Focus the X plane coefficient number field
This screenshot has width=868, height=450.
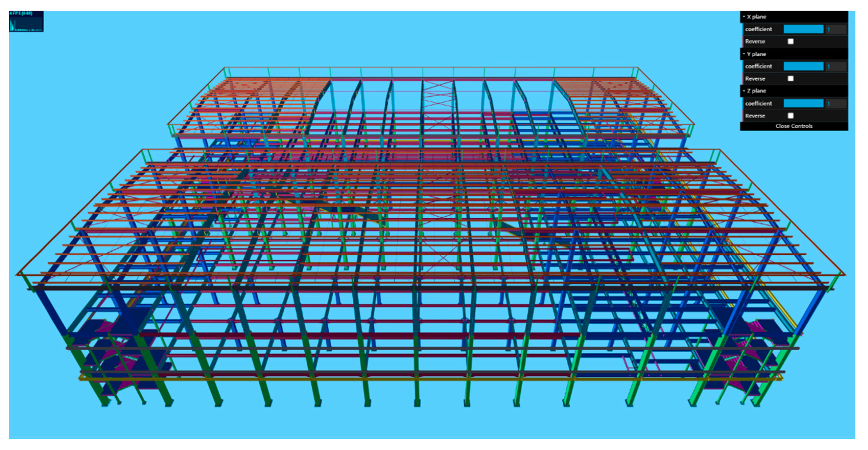pos(836,29)
